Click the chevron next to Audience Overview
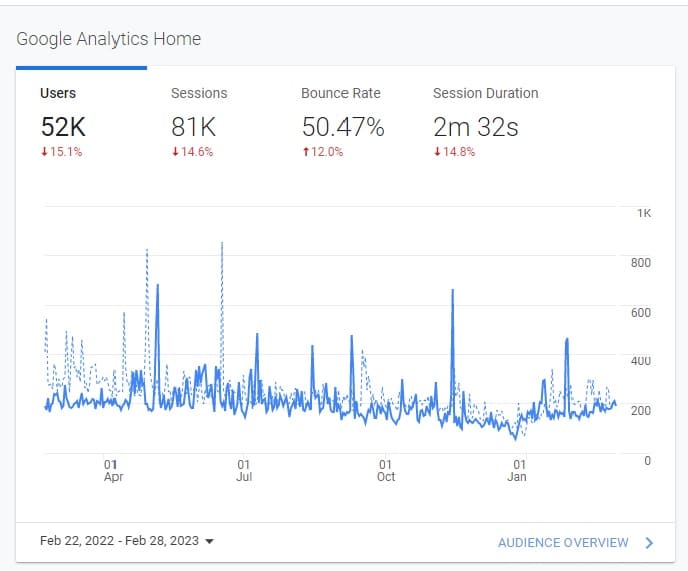 [649, 543]
